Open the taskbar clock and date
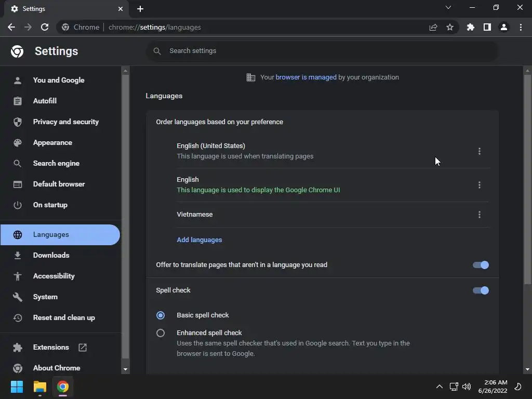Screen dimensions: 532x399 click(x=493, y=387)
